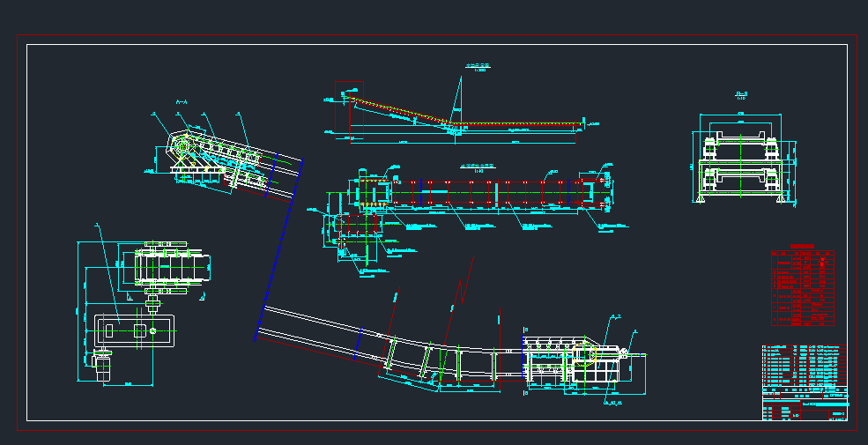The width and height of the screenshot is (868, 445).
Task: Click the sprocket wheel in section A–A
Action: (x=182, y=145)
